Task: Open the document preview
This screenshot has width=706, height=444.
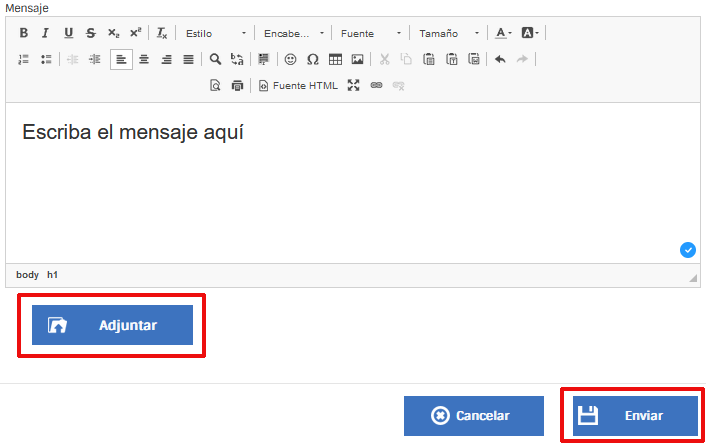Action: [x=215, y=85]
